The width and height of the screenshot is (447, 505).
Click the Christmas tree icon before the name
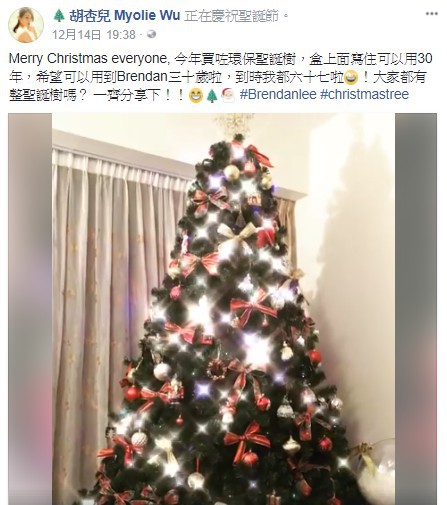pos(59,16)
